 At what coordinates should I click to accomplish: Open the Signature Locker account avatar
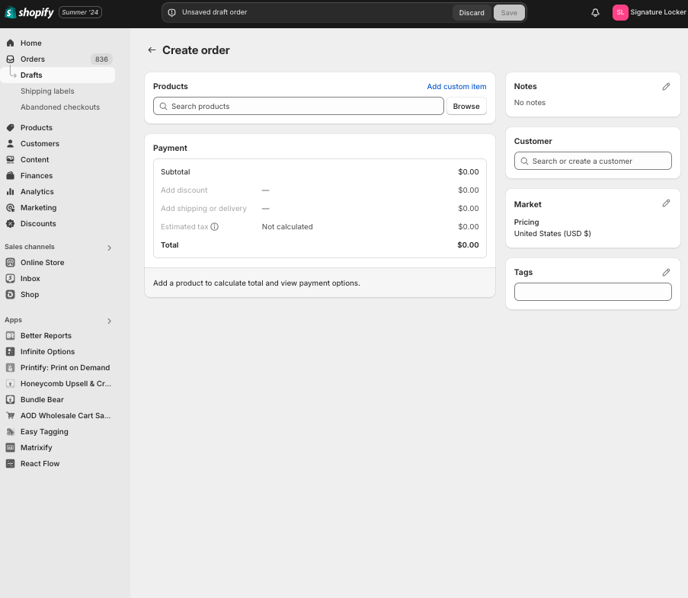click(x=620, y=13)
